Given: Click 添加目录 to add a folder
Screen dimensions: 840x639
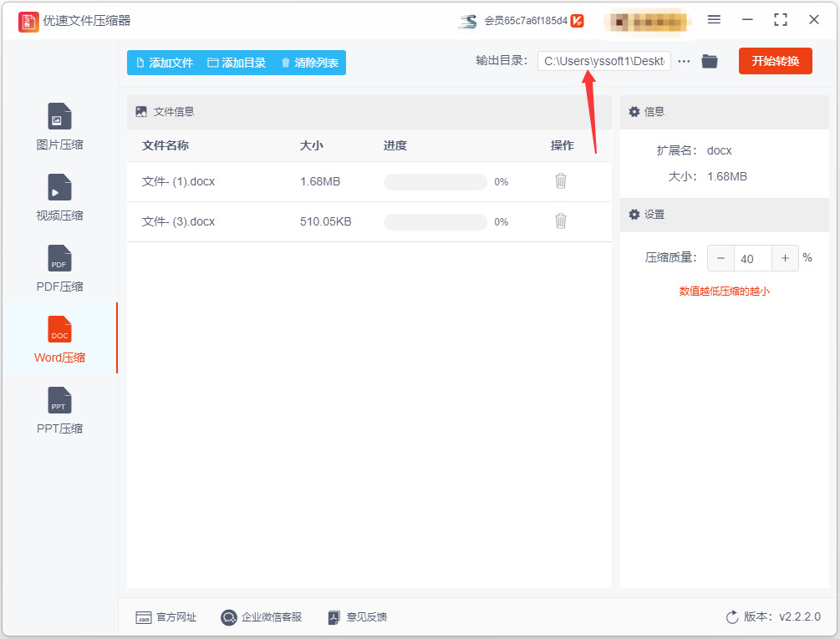Looking at the screenshot, I should [x=237, y=63].
